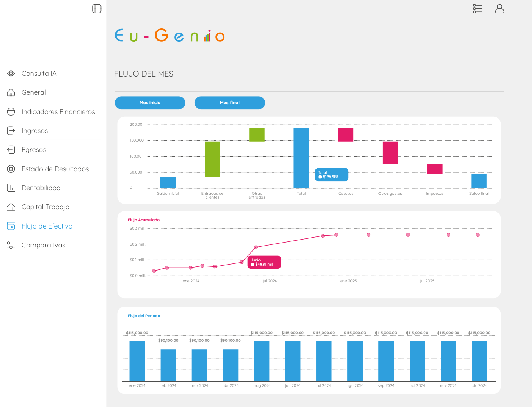Click the Eu-Genio logo
Screen dimensions: 532x407
[x=170, y=35]
